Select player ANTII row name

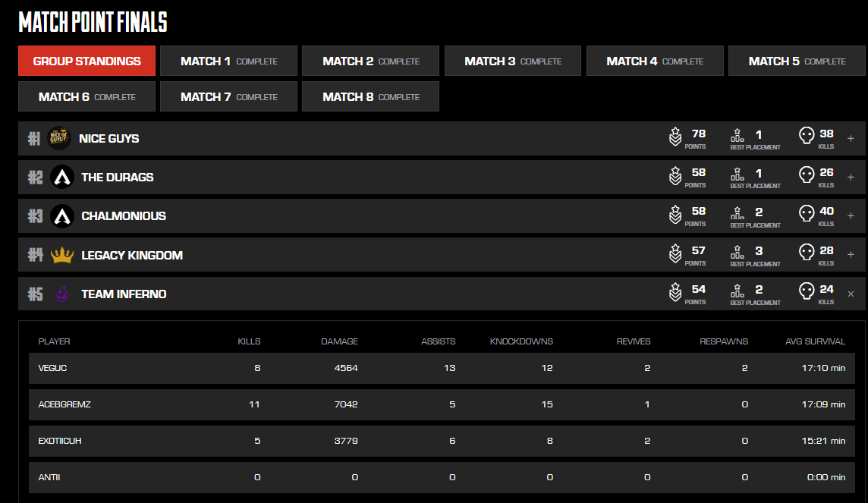49,477
